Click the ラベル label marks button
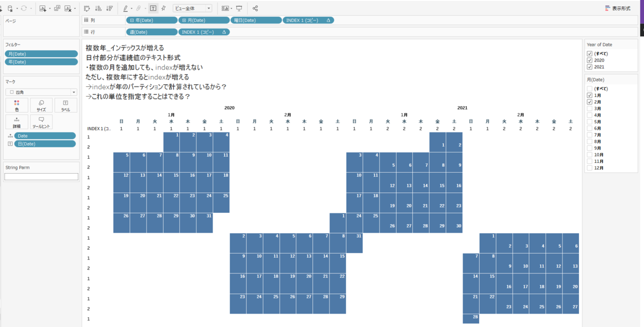Screen dimensions: 644x327 click(65, 105)
